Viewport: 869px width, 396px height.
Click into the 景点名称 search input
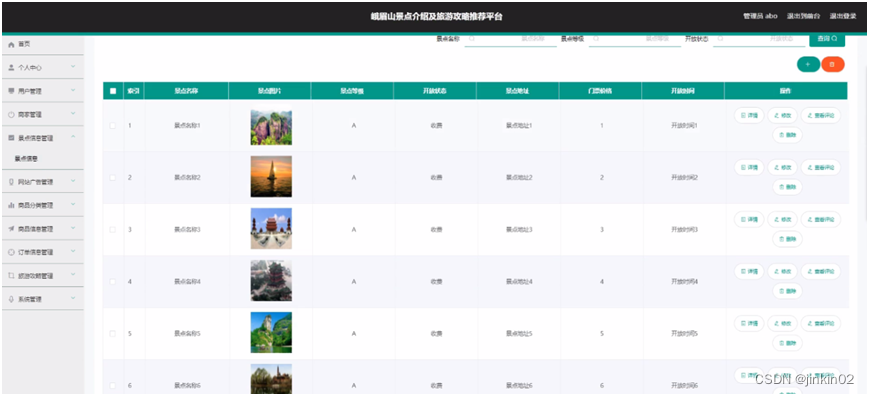click(x=510, y=39)
